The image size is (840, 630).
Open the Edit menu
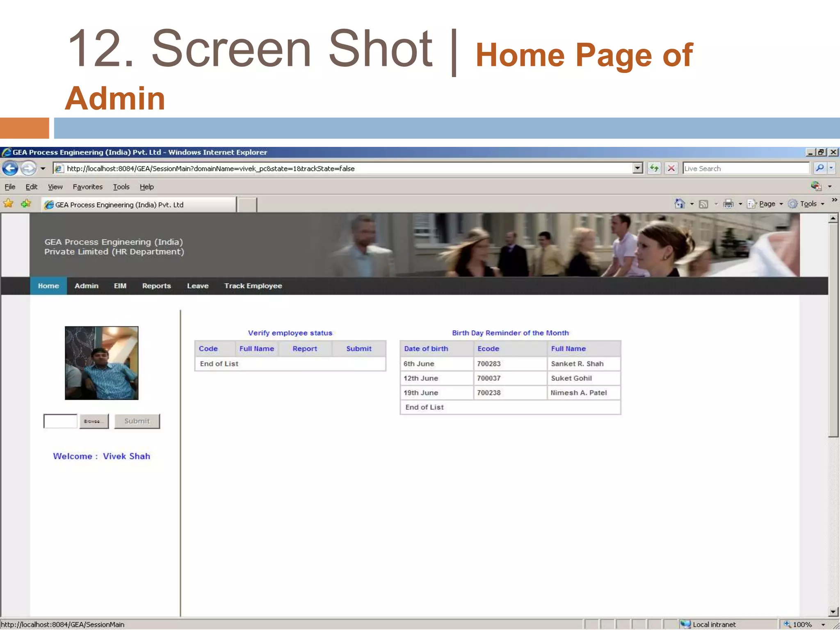(x=31, y=187)
